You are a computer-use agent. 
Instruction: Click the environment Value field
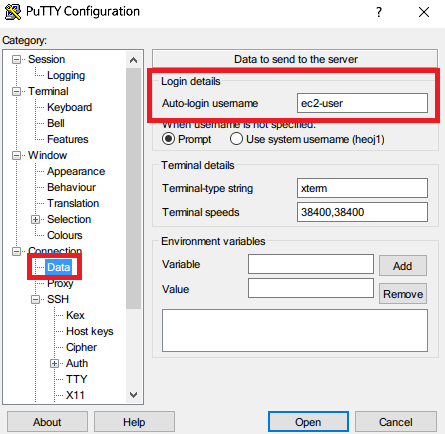click(x=311, y=288)
